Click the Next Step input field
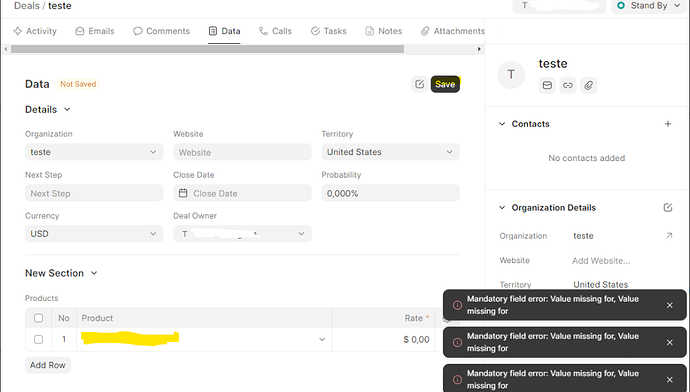 click(x=94, y=193)
